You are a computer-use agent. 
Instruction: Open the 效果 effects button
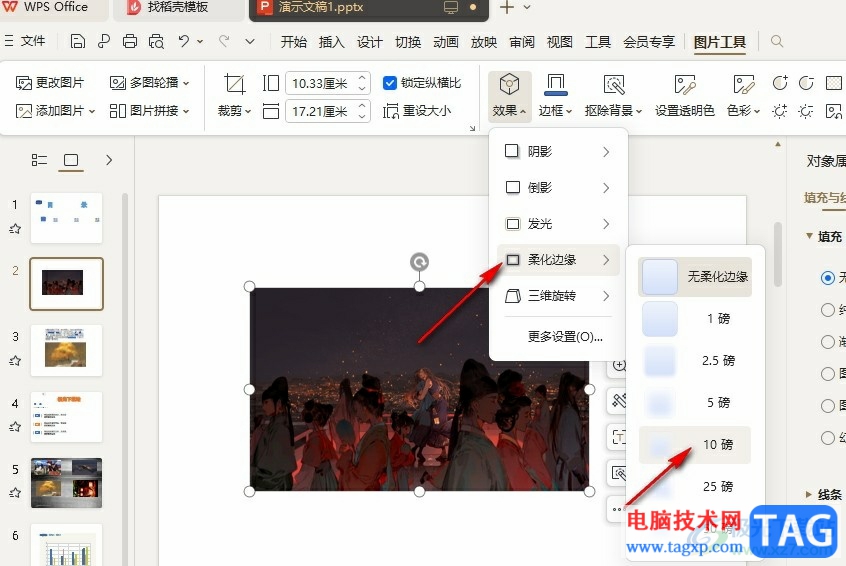point(509,96)
